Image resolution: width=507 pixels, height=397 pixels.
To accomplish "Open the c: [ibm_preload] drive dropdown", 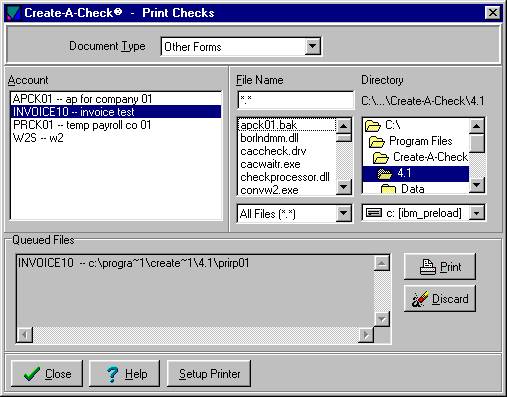I will [x=477, y=213].
